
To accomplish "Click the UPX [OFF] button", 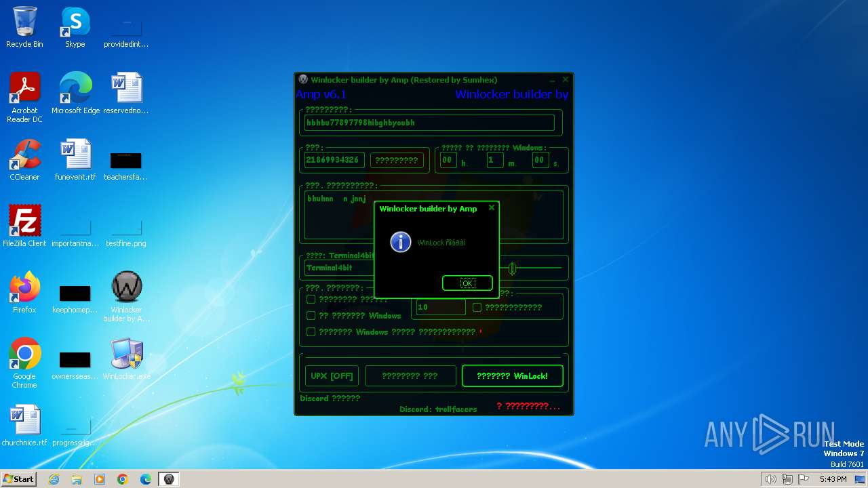I will [332, 376].
